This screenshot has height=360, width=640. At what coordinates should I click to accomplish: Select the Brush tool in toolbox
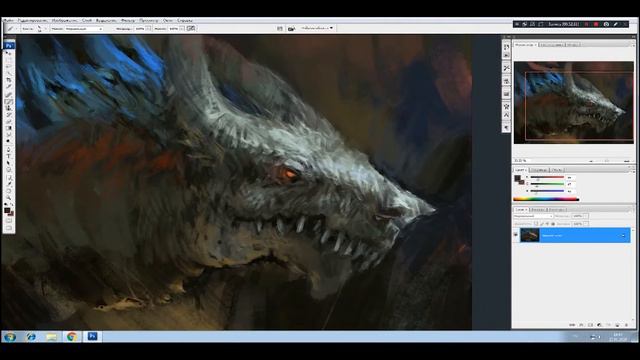9,101
